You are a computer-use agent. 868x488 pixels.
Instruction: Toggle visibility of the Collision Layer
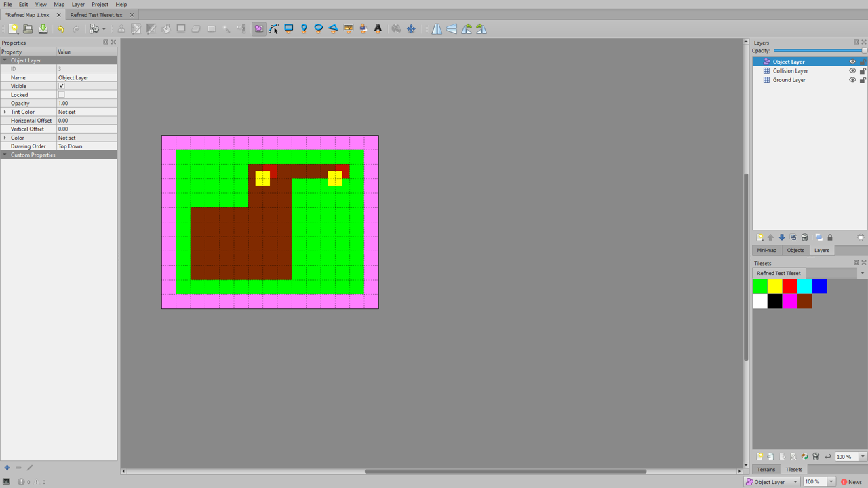852,70
